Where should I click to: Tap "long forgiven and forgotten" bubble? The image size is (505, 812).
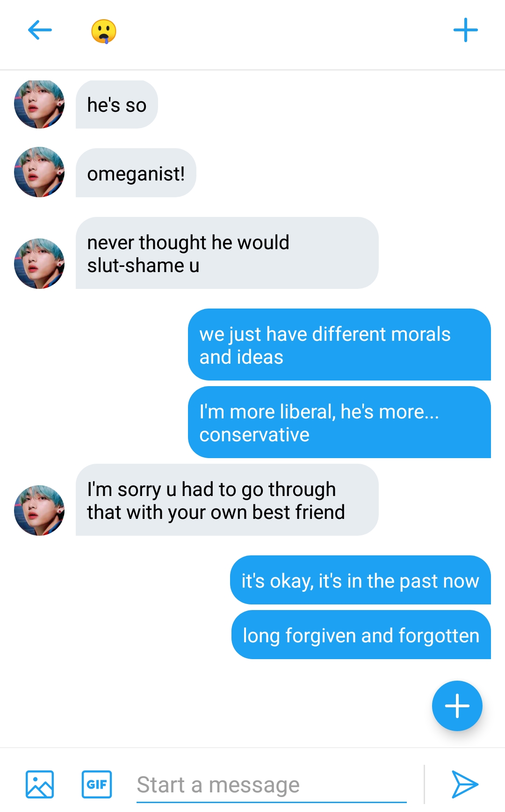(x=361, y=635)
